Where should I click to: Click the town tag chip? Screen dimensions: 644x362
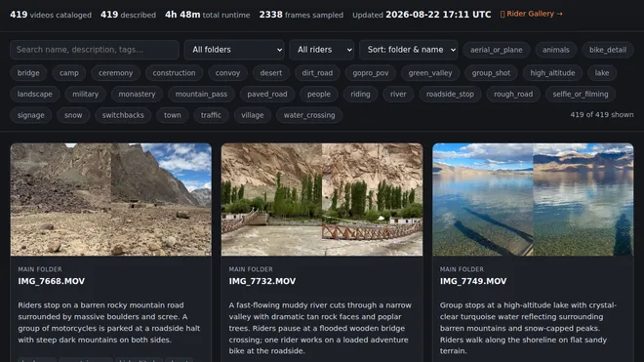pos(172,115)
